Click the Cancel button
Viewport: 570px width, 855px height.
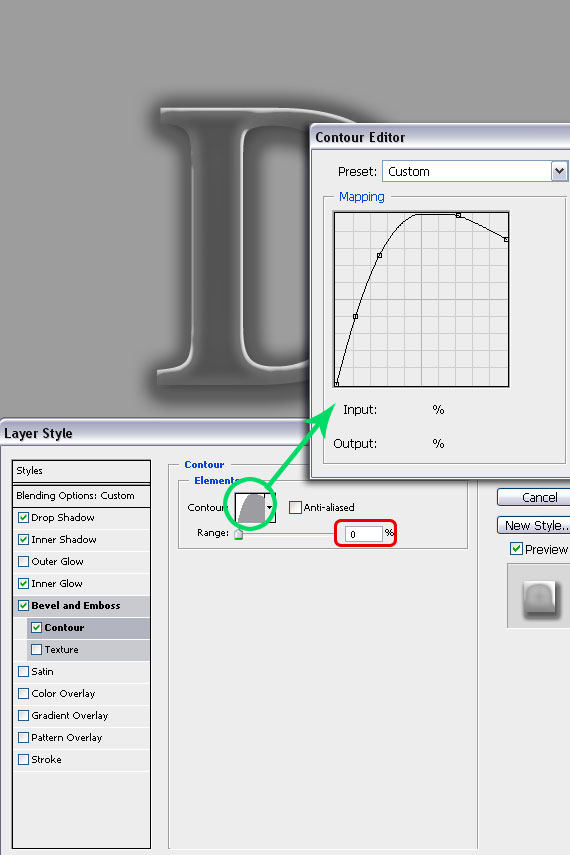coord(533,497)
